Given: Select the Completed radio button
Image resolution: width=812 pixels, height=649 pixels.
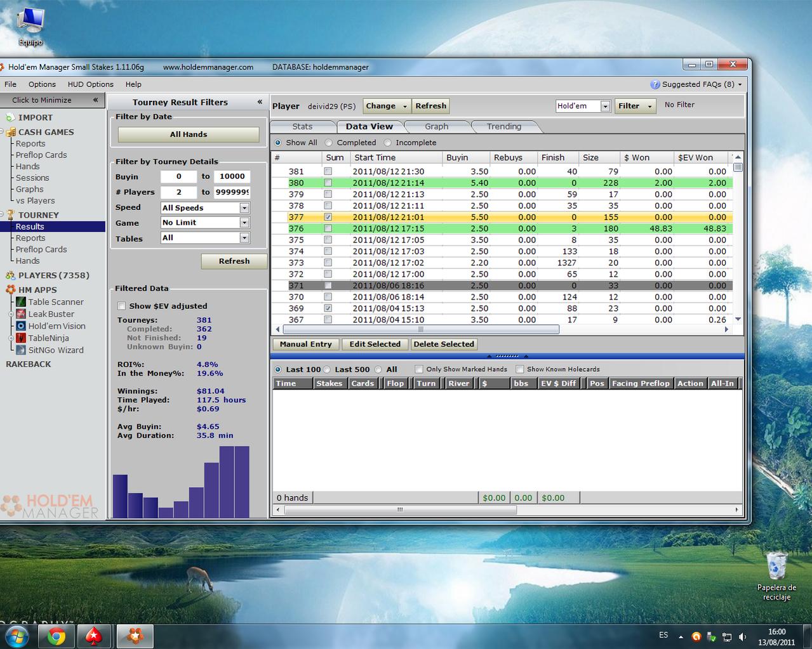Looking at the screenshot, I should pyautogui.click(x=329, y=143).
